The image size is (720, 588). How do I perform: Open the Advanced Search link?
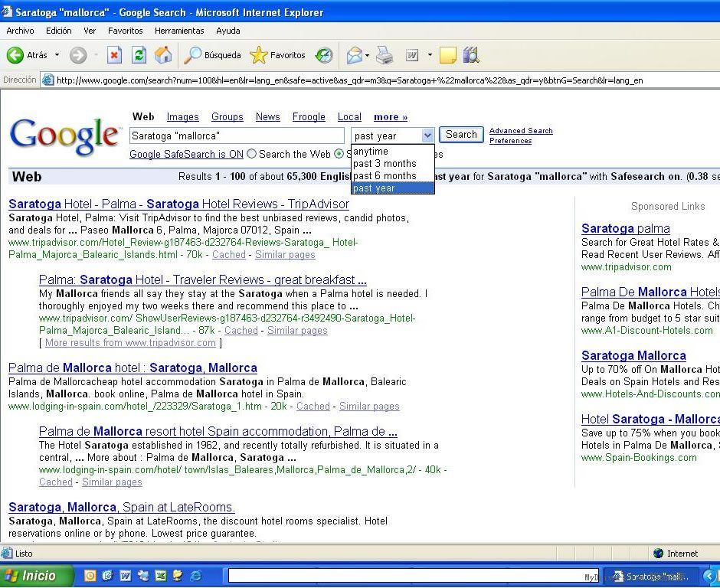[x=521, y=131]
